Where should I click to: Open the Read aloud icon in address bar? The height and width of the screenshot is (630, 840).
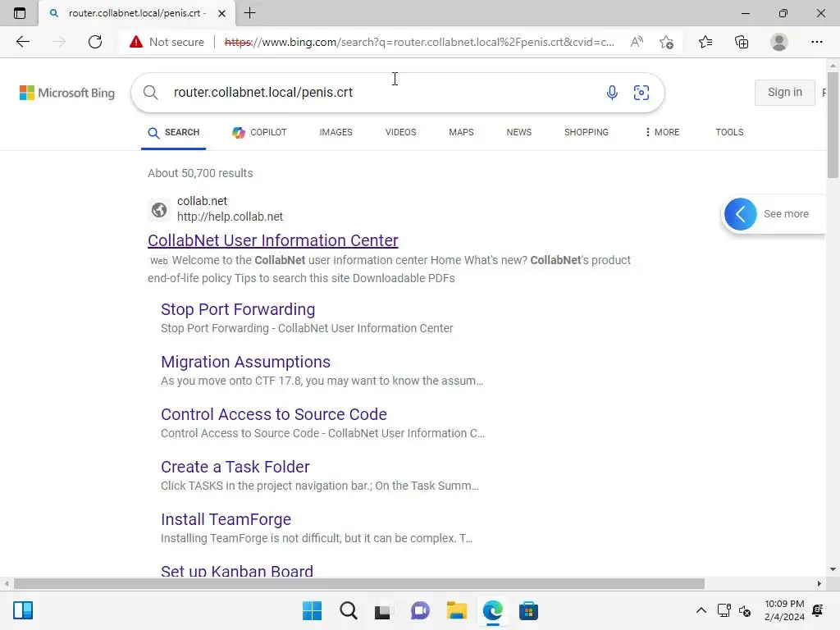637,42
